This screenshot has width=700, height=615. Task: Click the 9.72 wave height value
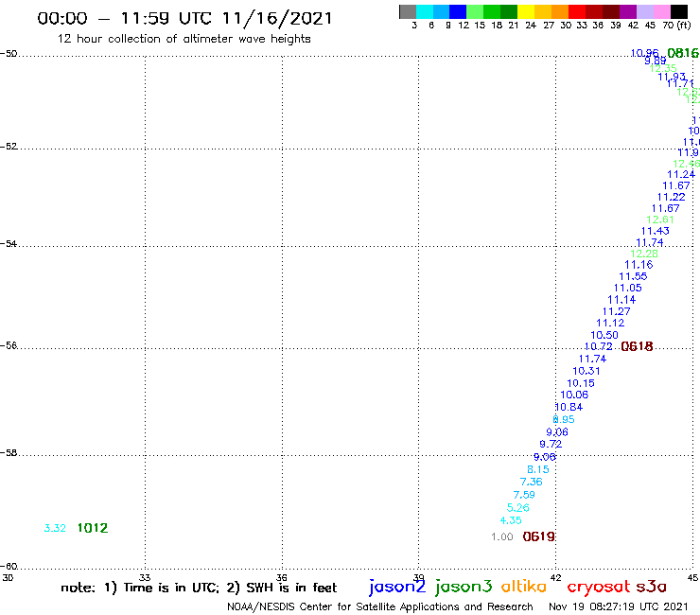pyautogui.click(x=551, y=444)
